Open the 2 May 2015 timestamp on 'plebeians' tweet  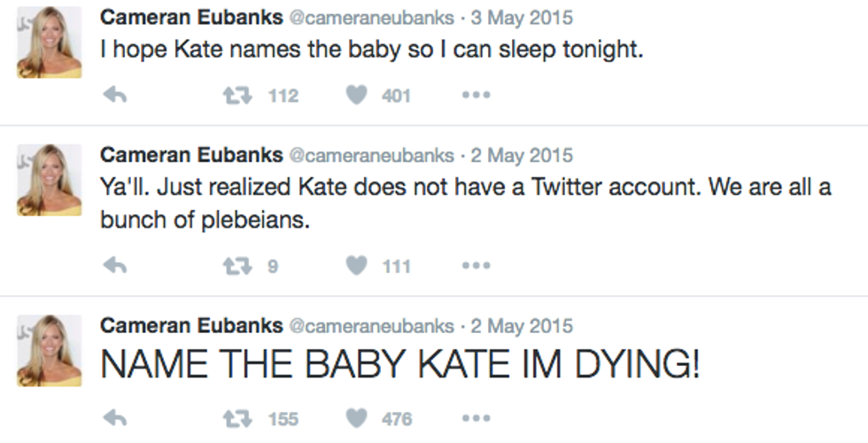[x=521, y=156]
